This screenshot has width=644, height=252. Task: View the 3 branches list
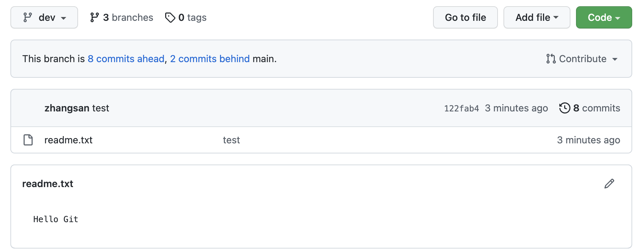click(128, 17)
